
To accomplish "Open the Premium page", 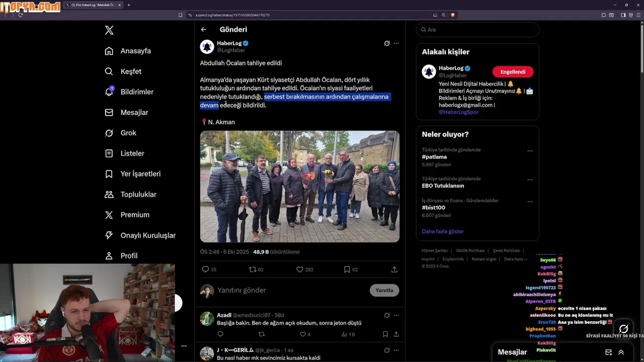I will [x=127, y=215].
